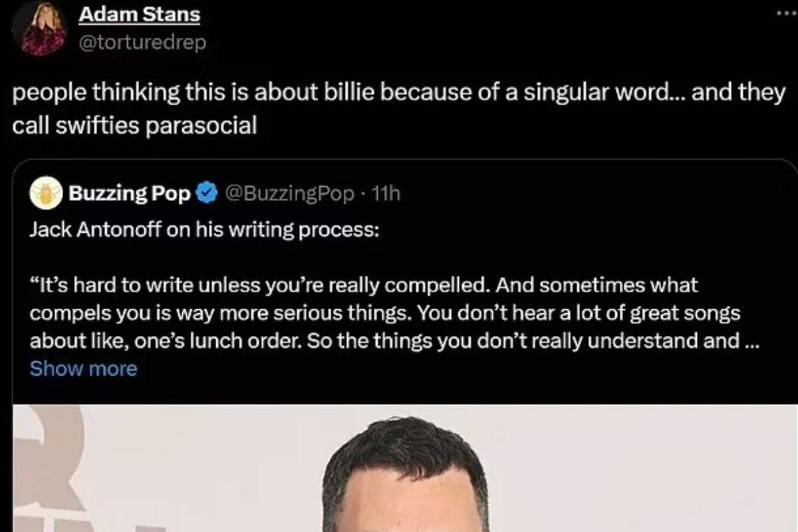Image resolution: width=798 pixels, height=532 pixels.
Task: Click Buzzing Pop's bee profile avatar
Action: point(45,193)
